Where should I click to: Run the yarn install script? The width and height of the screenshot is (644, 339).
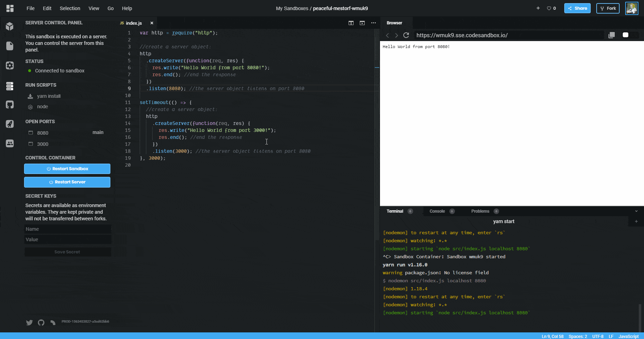(x=49, y=96)
